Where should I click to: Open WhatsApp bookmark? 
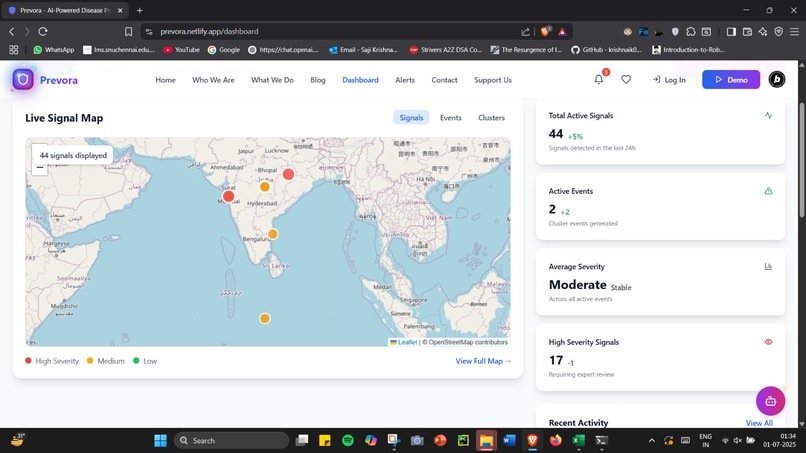(54, 50)
